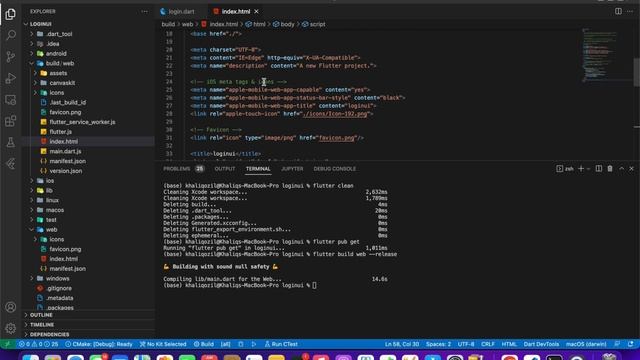Open editor more actions menu

pos(630,11)
